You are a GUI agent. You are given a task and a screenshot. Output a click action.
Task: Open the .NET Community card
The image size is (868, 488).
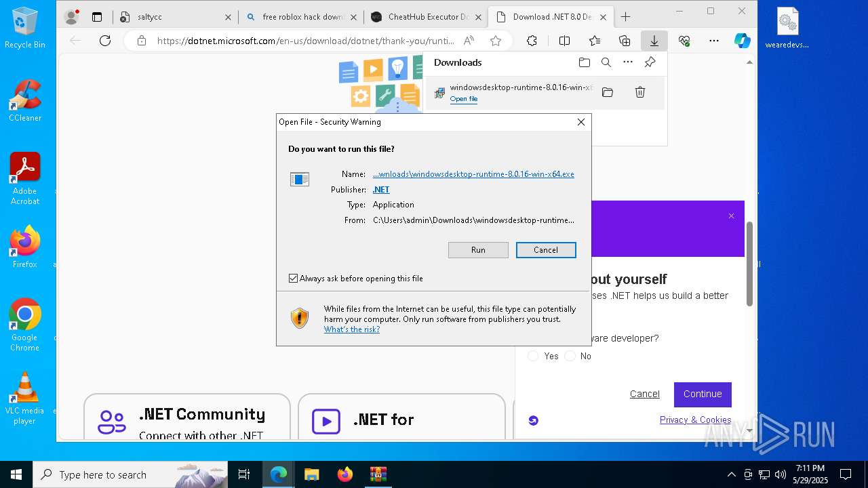(187, 416)
